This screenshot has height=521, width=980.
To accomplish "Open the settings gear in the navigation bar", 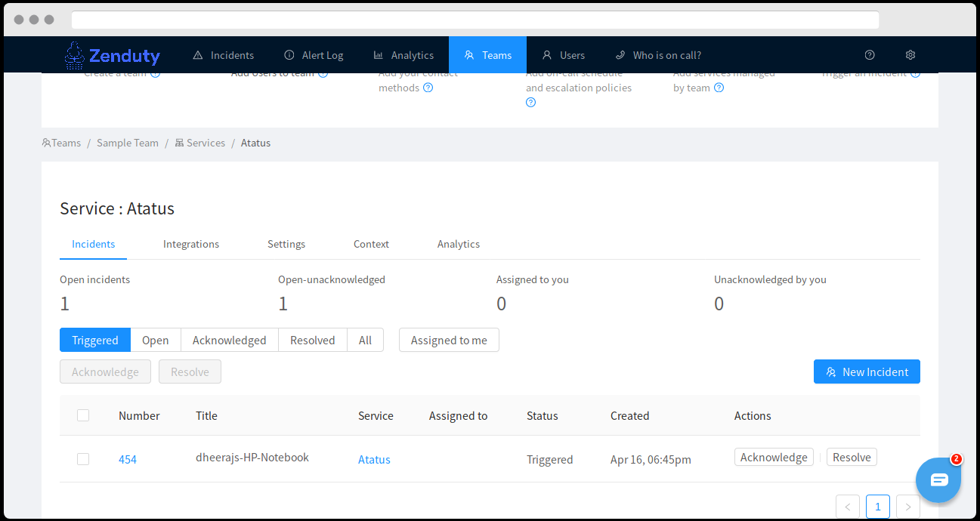I will click(x=910, y=55).
